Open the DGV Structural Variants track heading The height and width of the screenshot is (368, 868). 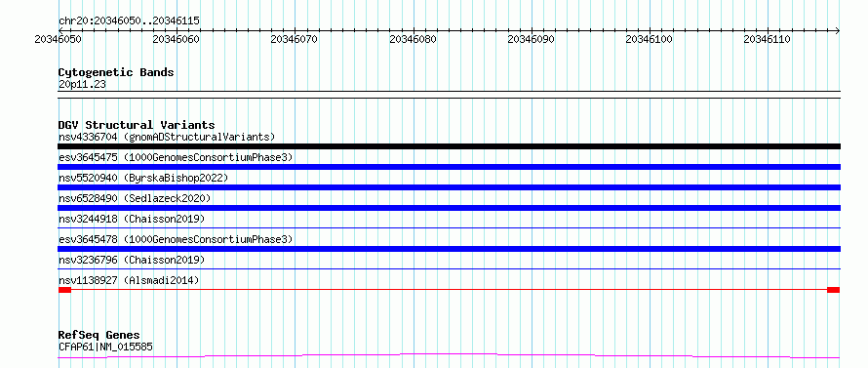(137, 125)
